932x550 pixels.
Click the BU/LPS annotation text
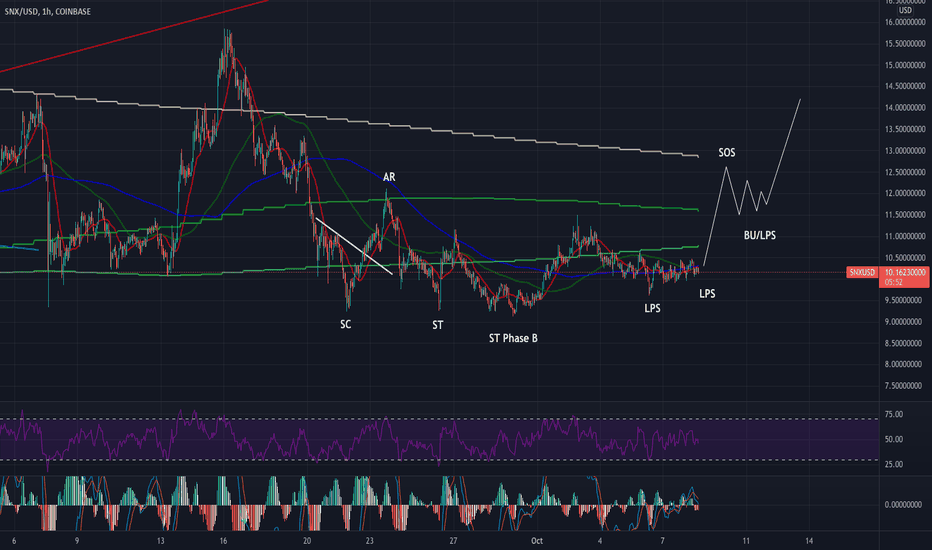click(x=760, y=235)
